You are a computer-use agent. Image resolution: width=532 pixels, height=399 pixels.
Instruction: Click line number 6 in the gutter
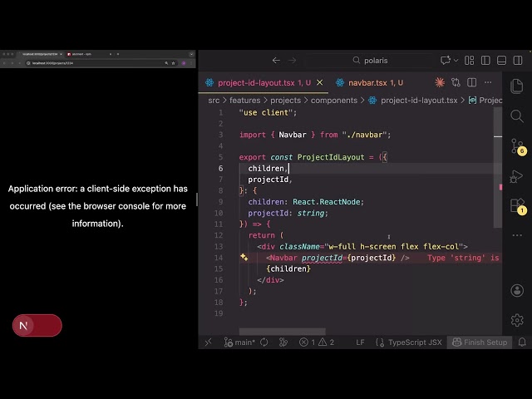(220, 168)
